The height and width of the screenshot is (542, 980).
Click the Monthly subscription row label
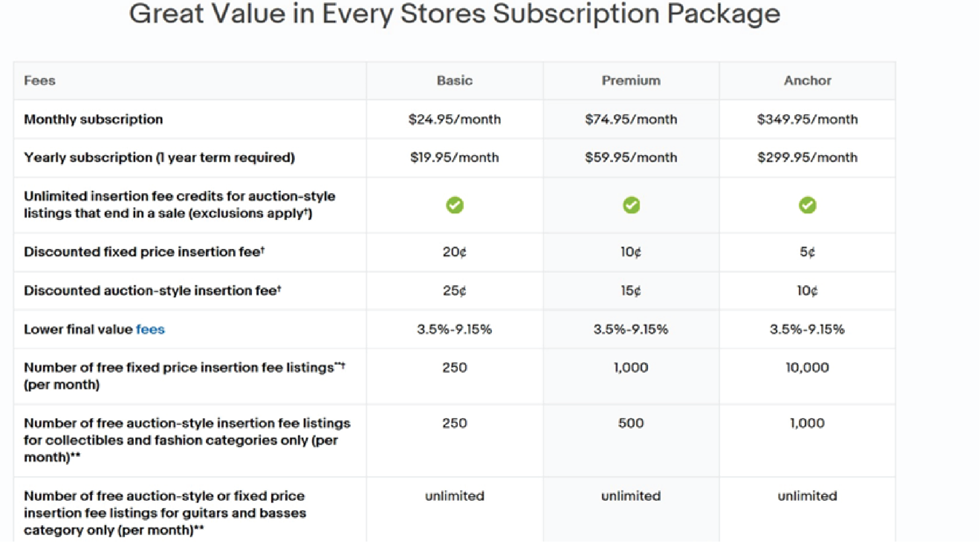pos(93,119)
